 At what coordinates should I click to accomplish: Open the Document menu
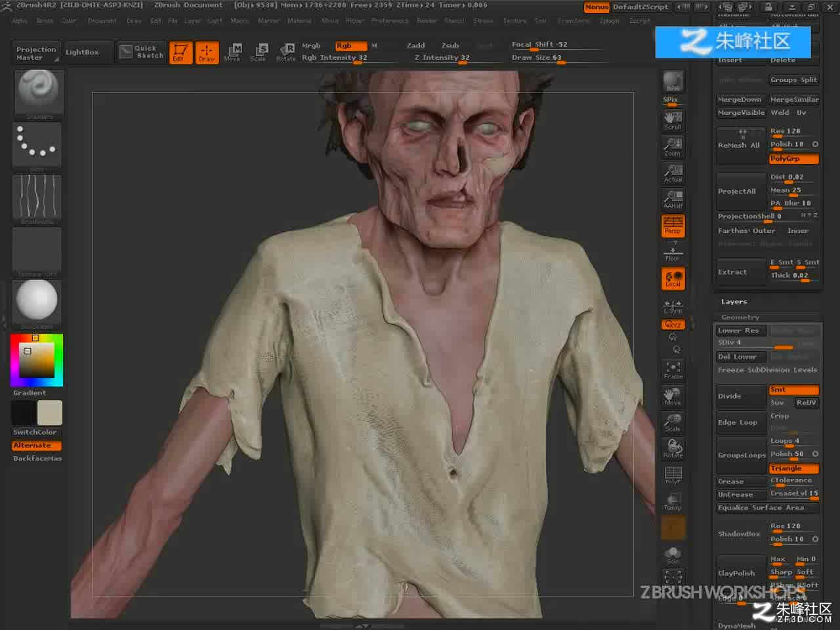(x=100, y=21)
